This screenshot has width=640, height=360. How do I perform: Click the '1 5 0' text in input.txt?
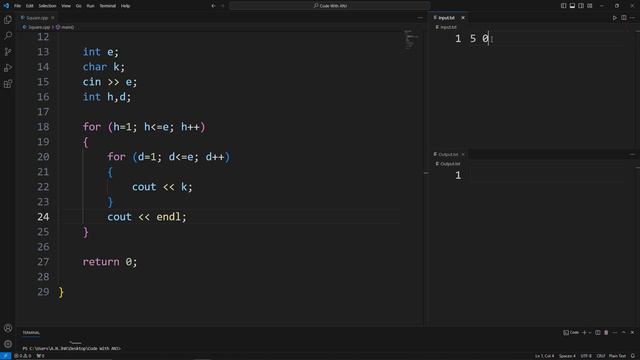click(472, 39)
